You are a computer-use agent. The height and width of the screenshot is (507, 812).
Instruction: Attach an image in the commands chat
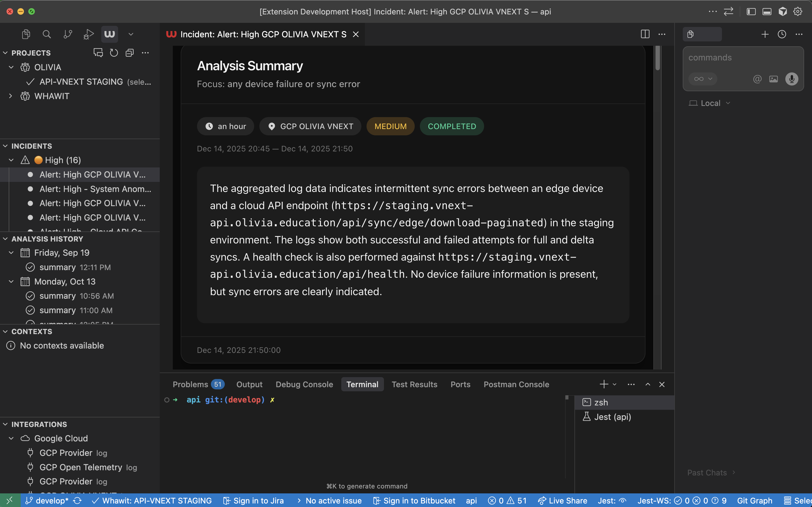[774, 79]
